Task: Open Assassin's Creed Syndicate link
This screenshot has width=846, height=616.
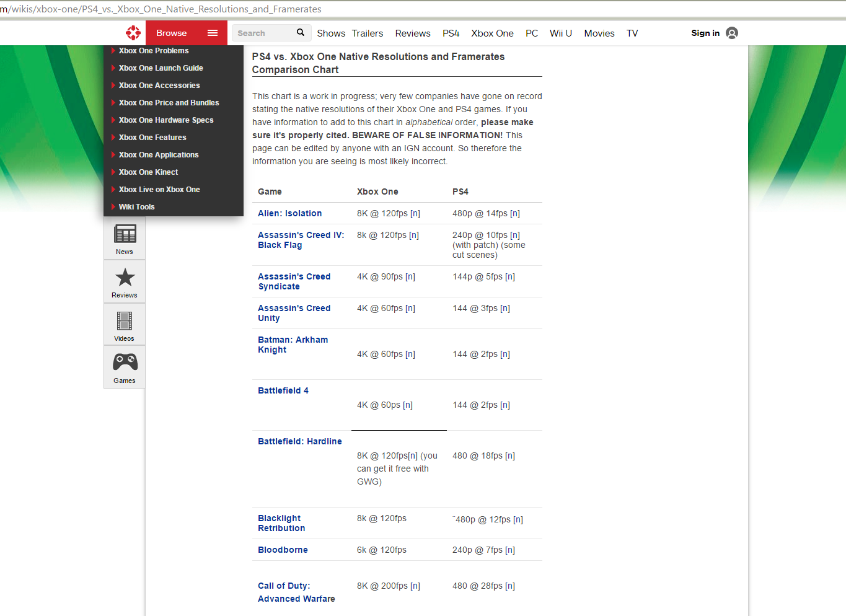Action: click(294, 281)
